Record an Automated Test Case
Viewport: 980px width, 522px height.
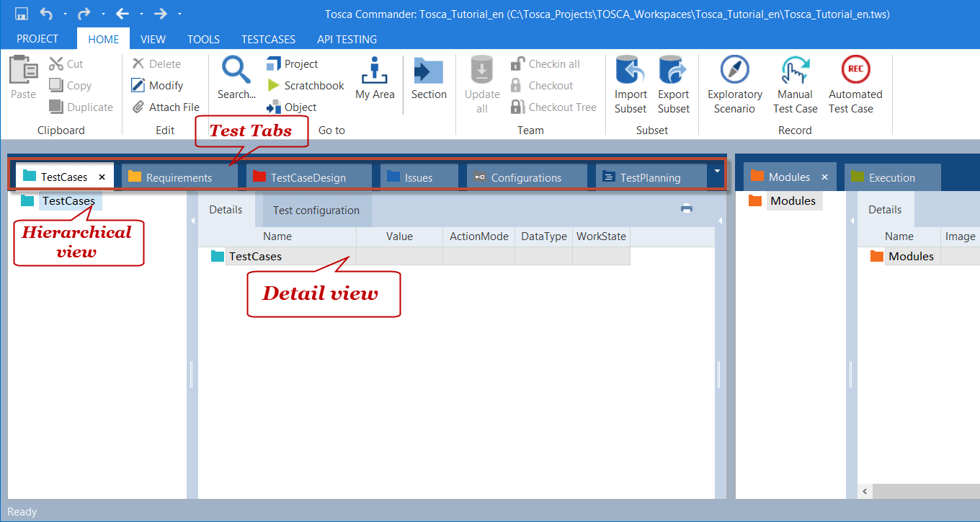pos(855,85)
